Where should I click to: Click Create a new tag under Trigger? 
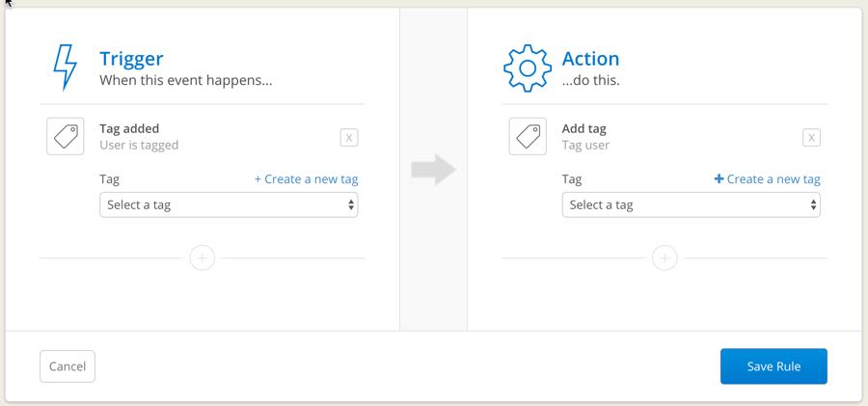click(306, 179)
